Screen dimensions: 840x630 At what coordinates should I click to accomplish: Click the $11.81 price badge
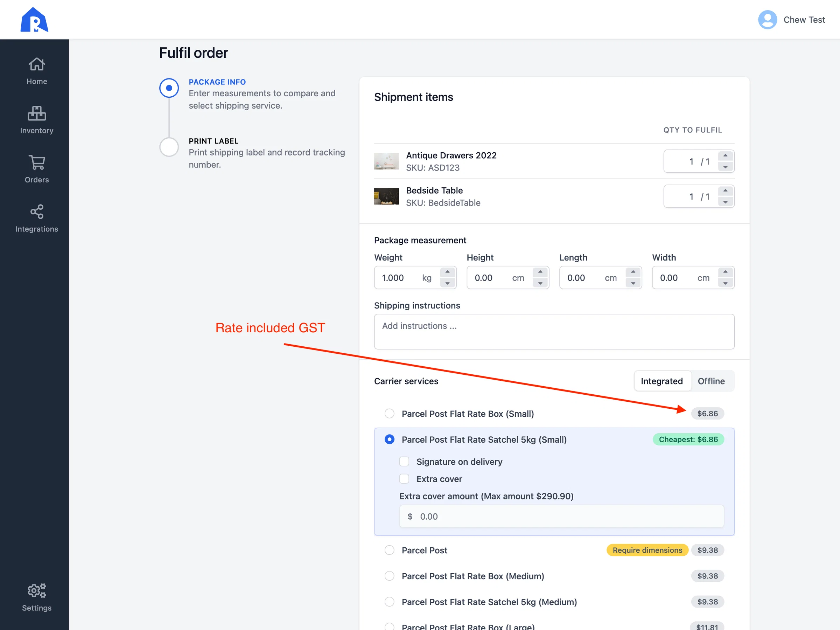point(707,626)
